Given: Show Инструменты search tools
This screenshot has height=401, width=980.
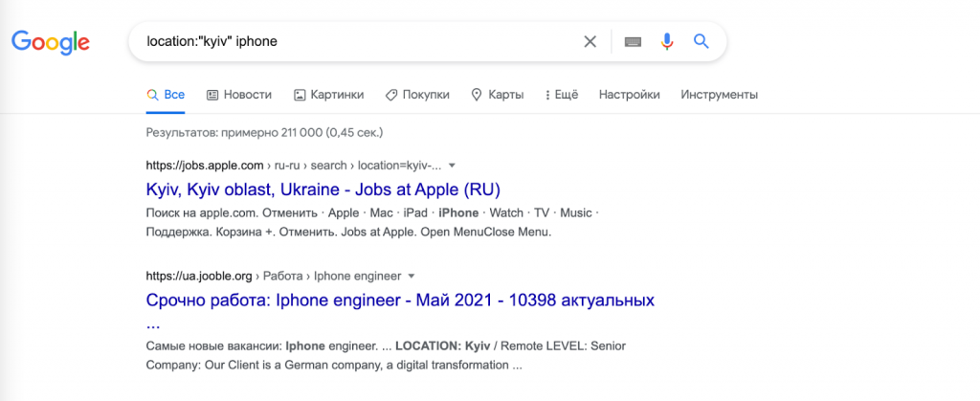Looking at the screenshot, I should (719, 95).
